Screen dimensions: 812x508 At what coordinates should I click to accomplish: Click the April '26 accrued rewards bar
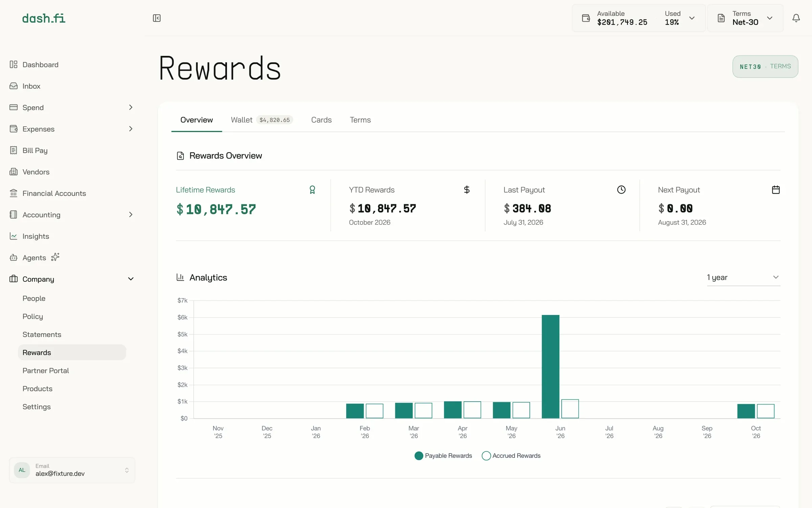click(472, 410)
